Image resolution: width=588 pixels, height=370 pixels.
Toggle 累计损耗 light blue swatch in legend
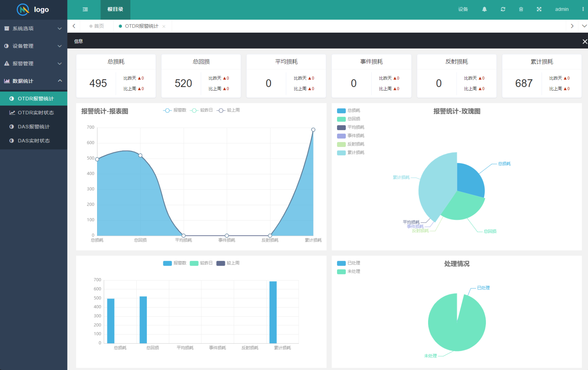click(341, 153)
